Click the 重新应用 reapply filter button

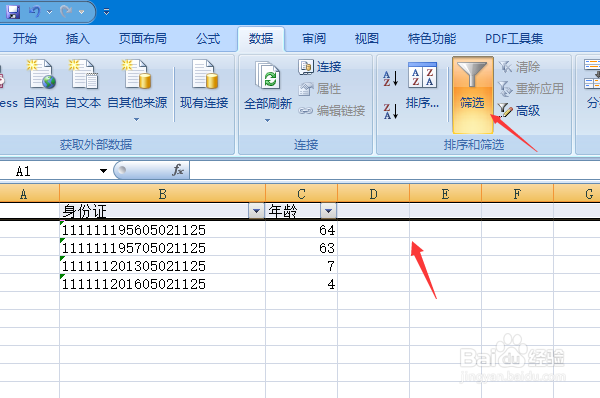531,89
